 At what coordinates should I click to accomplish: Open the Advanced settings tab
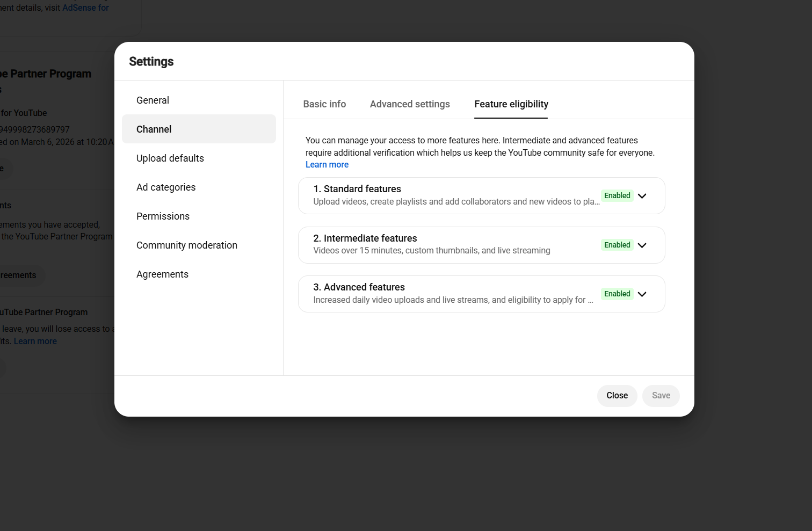pos(410,104)
